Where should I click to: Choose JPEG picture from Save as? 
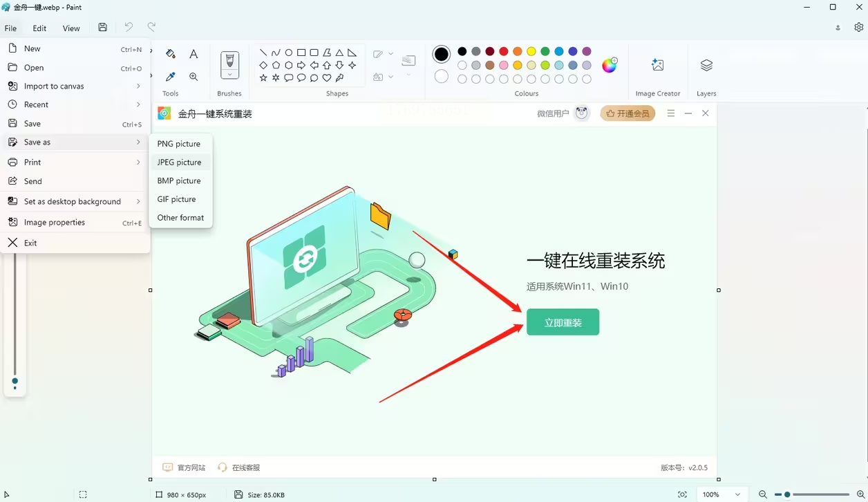tap(180, 162)
